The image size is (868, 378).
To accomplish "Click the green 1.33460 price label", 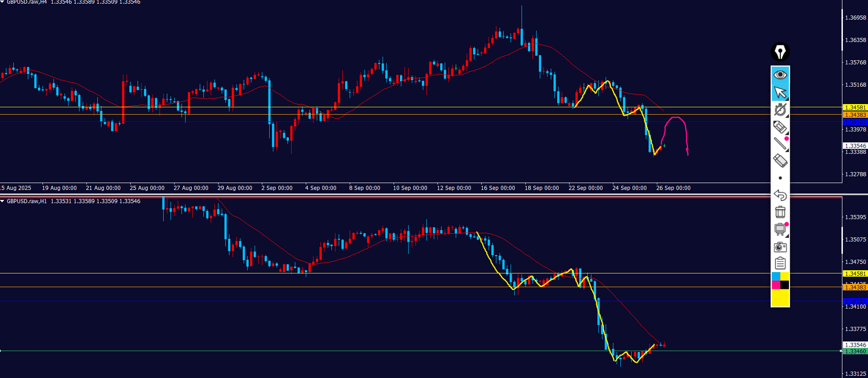I will point(855,351).
